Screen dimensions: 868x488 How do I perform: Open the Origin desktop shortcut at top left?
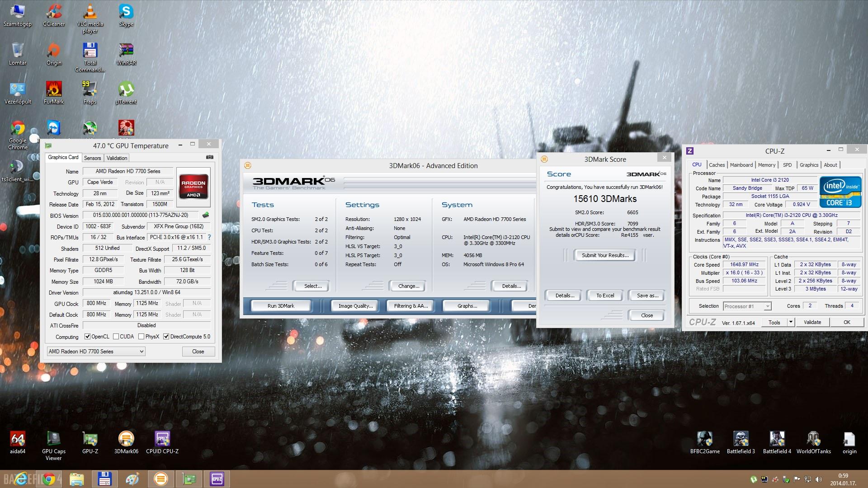(54, 54)
